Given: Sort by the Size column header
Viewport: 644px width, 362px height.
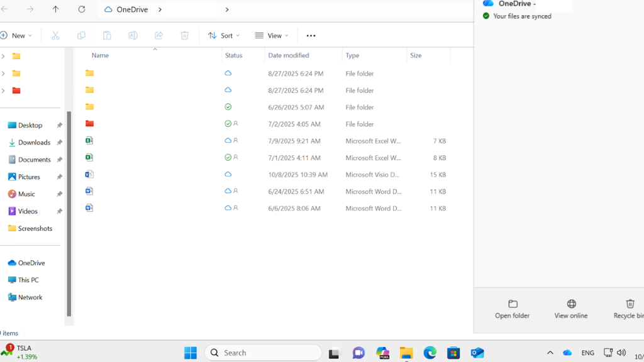Looking at the screenshot, I should pos(416,55).
